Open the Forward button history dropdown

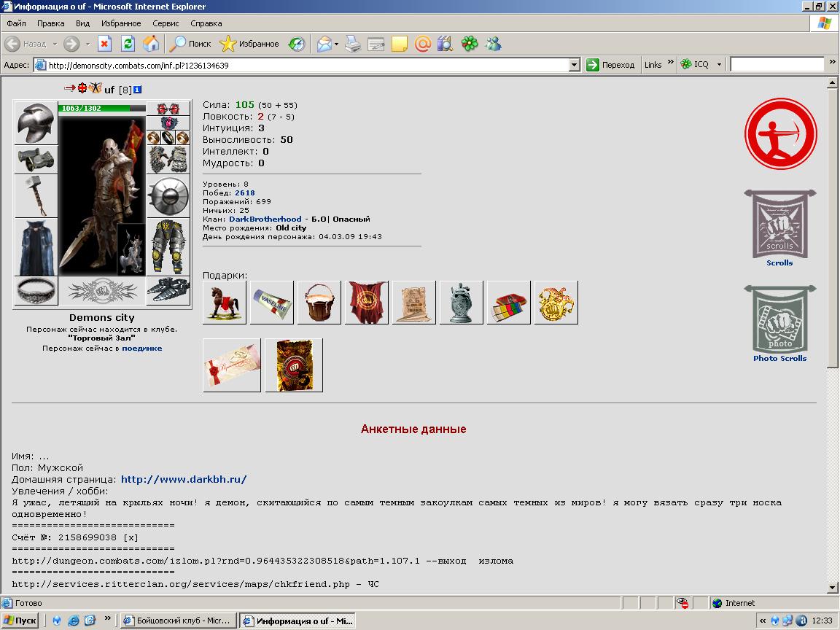[x=87, y=44]
